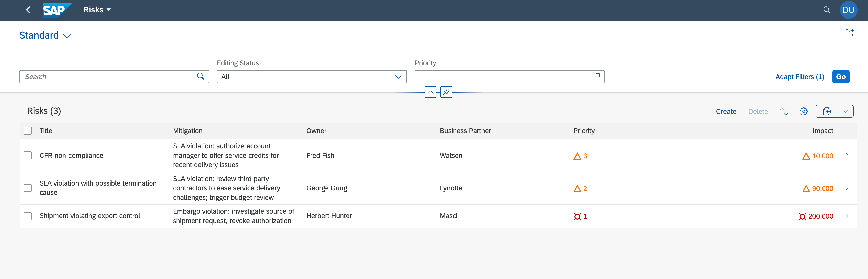Open Priority value help dialog icon
The image size is (868, 279).
[596, 77]
